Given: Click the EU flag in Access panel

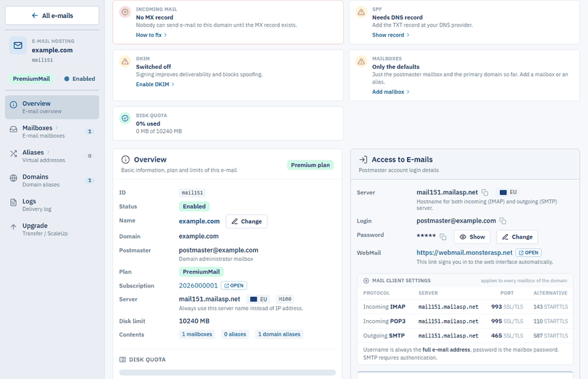Looking at the screenshot, I should click(503, 193).
